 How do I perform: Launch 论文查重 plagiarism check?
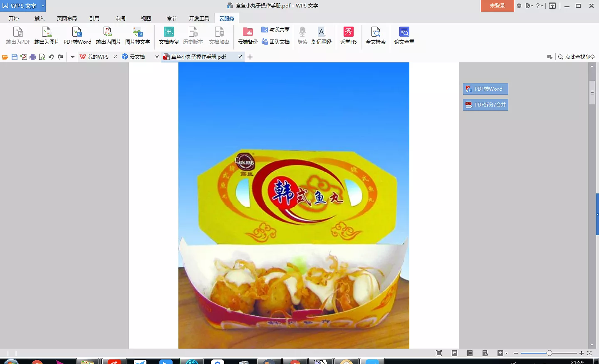[x=404, y=36]
